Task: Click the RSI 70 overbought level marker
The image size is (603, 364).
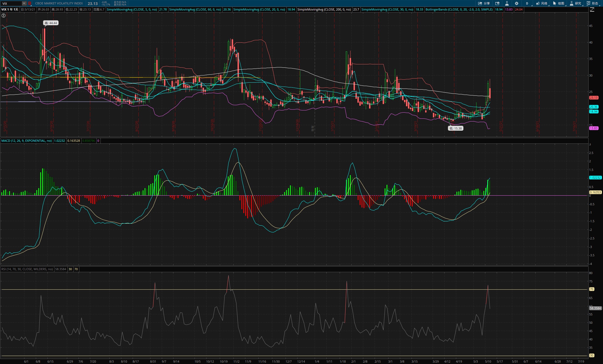Action: pyautogui.click(x=591, y=289)
